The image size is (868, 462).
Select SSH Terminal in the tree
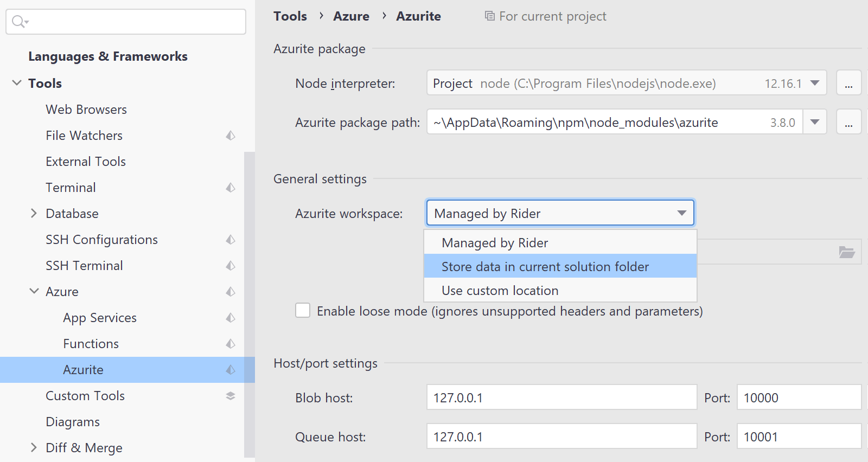coord(84,266)
